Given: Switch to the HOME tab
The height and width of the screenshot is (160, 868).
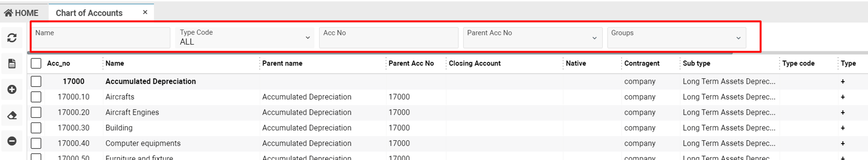Looking at the screenshot, I should (21, 13).
